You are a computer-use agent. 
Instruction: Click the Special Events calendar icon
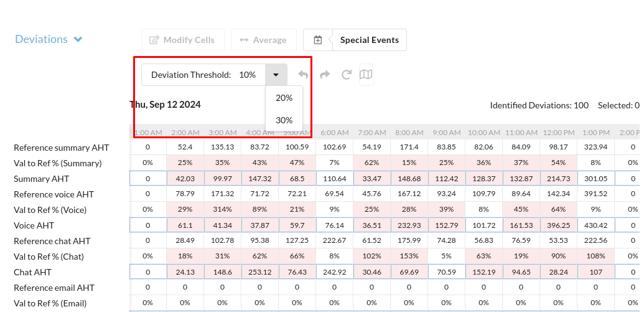(318, 40)
